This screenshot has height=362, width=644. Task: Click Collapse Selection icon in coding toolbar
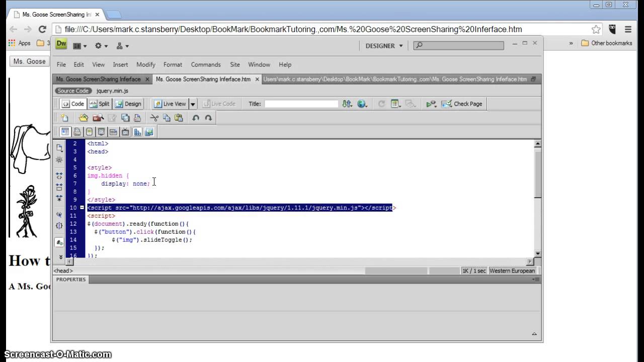[x=59, y=187]
